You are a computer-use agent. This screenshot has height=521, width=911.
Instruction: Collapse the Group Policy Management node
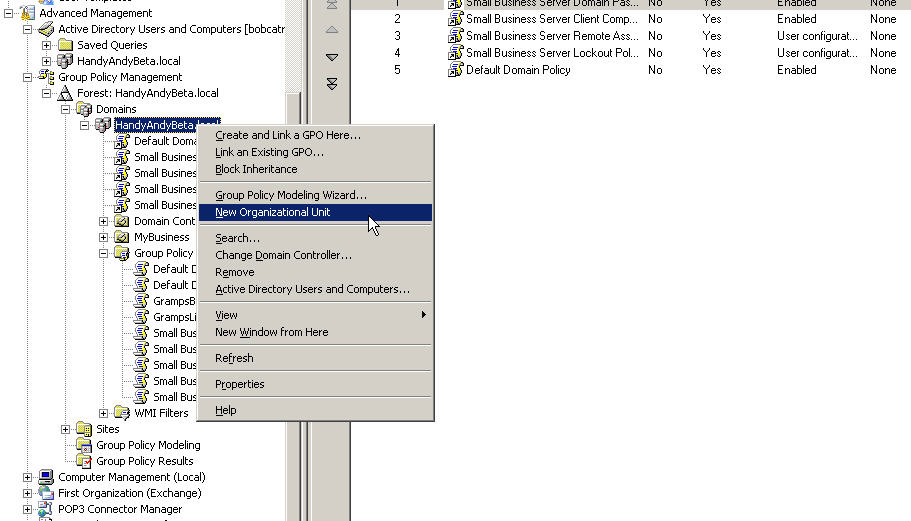click(x=27, y=77)
